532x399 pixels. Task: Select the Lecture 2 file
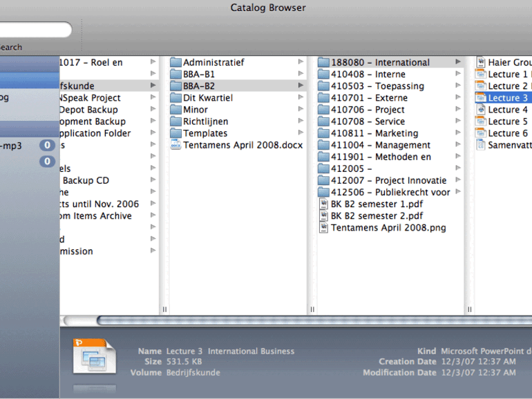click(504, 86)
